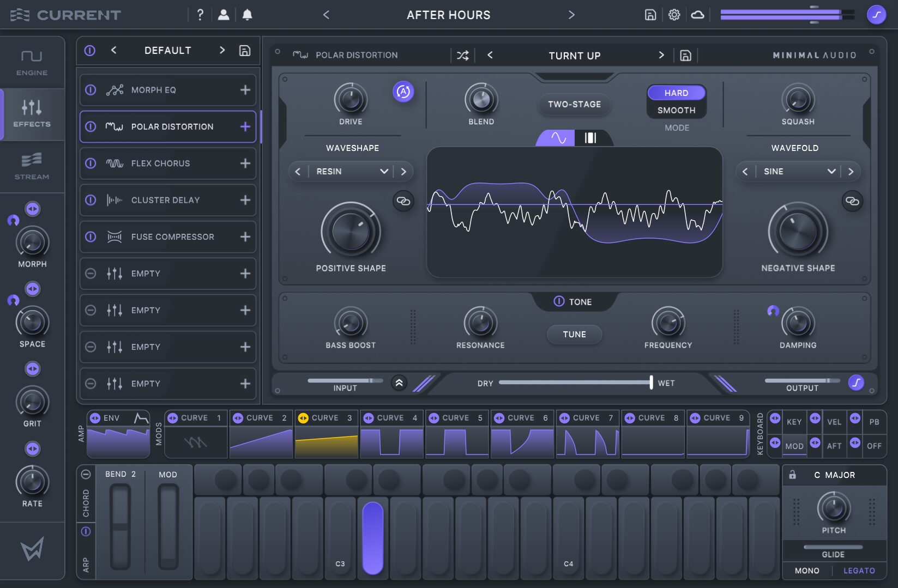Open the cloud sync icon
Screen dimensions: 898x588
click(x=697, y=15)
